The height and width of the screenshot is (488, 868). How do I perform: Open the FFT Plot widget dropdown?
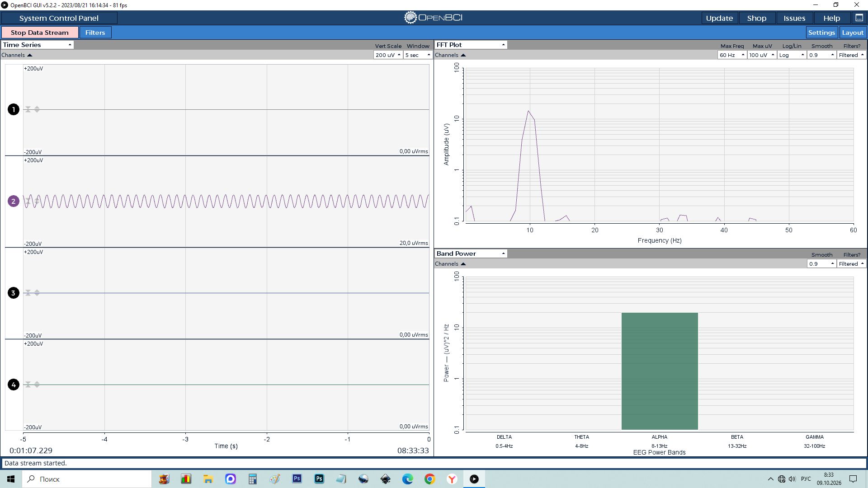[x=471, y=45]
